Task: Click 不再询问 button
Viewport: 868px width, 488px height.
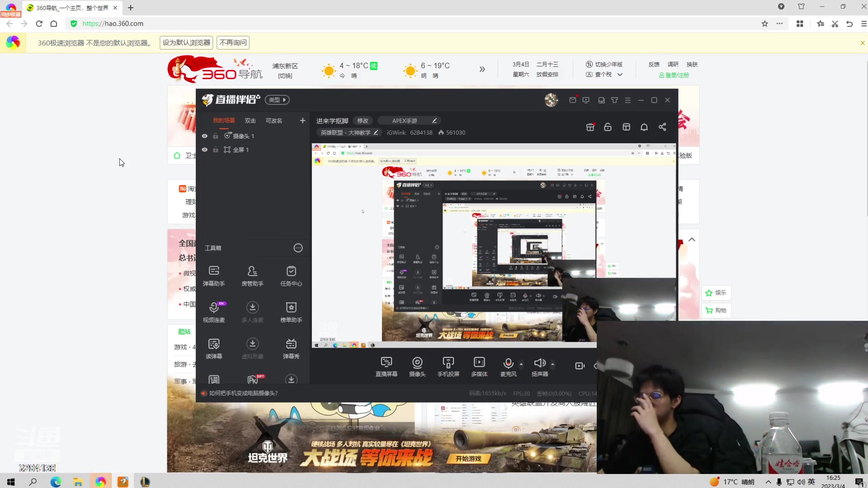Action: 233,42
